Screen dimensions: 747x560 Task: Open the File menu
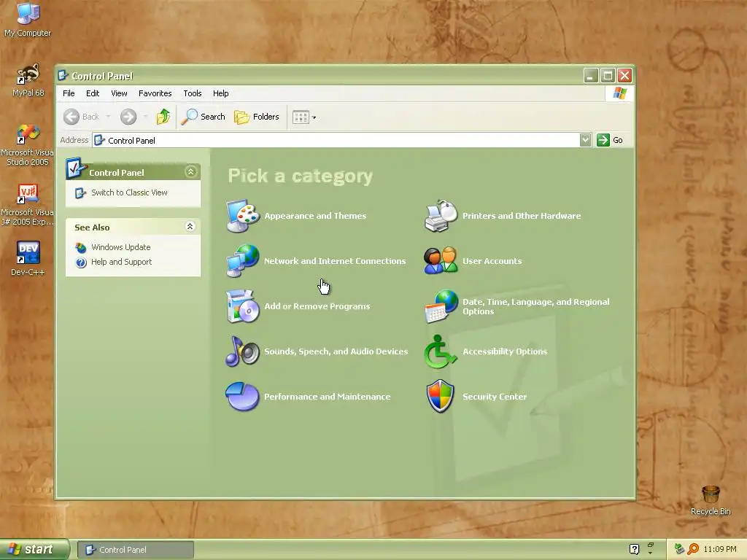(69, 93)
